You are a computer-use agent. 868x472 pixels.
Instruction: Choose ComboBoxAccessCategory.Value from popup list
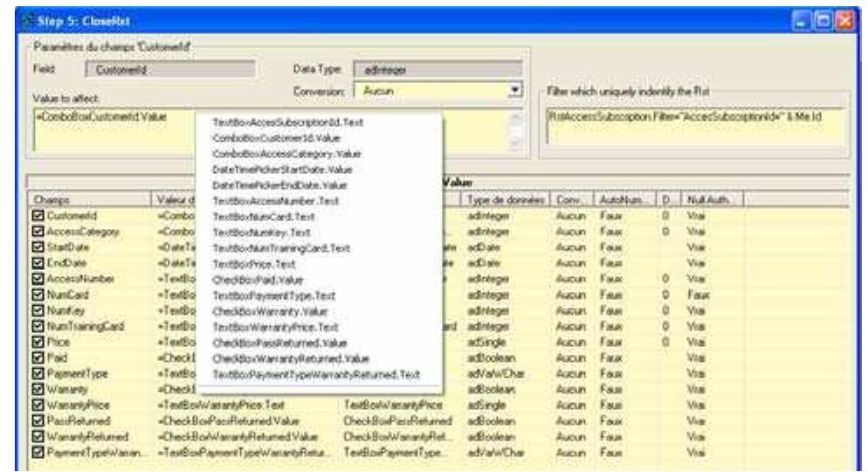[x=286, y=154]
